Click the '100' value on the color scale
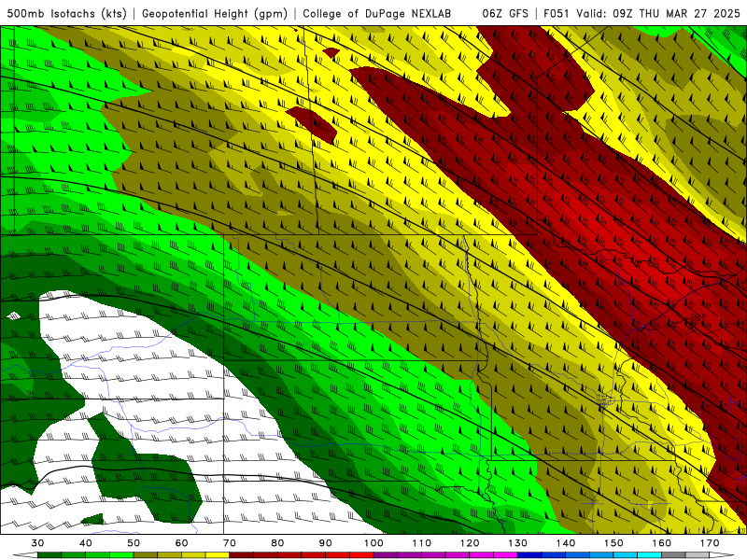This screenshot has width=747, height=560. point(374,543)
